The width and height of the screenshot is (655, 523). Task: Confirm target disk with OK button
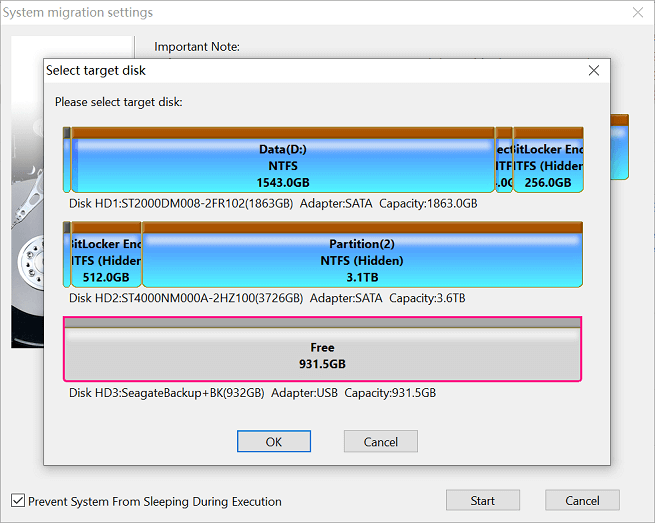[273, 441]
